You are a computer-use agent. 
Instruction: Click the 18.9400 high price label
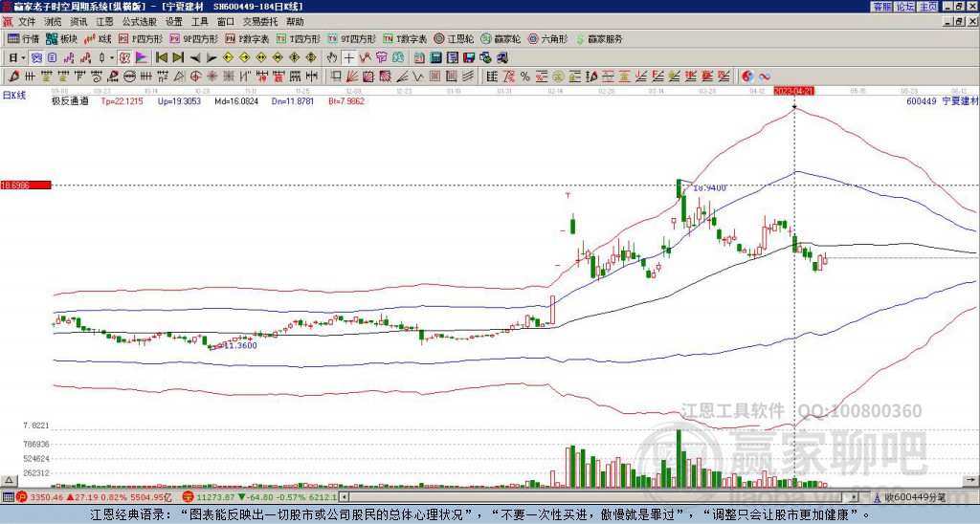click(710, 187)
